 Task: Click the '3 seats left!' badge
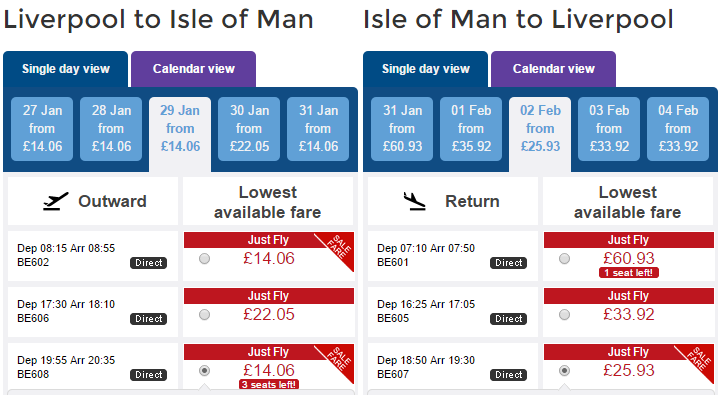pyautogui.click(x=269, y=384)
